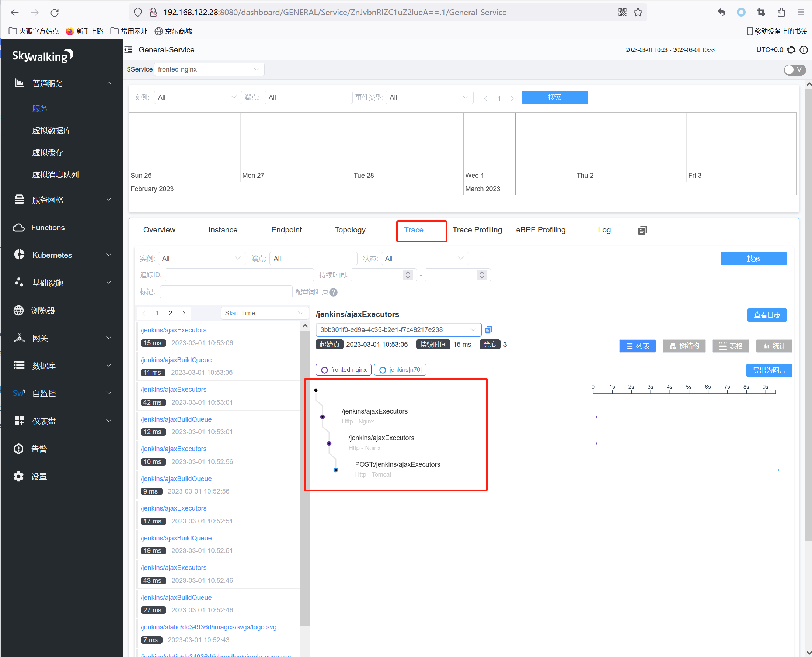Click the 追踪ID input field
The width and height of the screenshot is (812, 657).
click(239, 275)
